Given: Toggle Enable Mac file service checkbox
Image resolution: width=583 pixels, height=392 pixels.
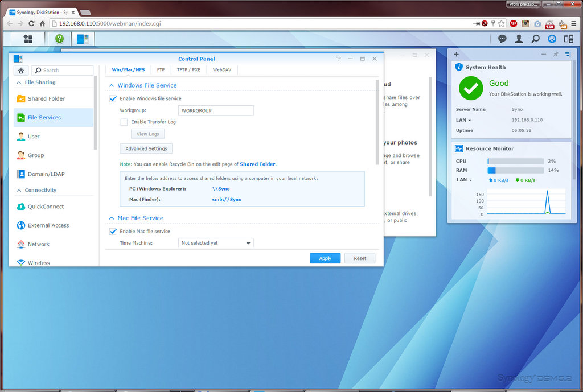Looking at the screenshot, I should [113, 231].
